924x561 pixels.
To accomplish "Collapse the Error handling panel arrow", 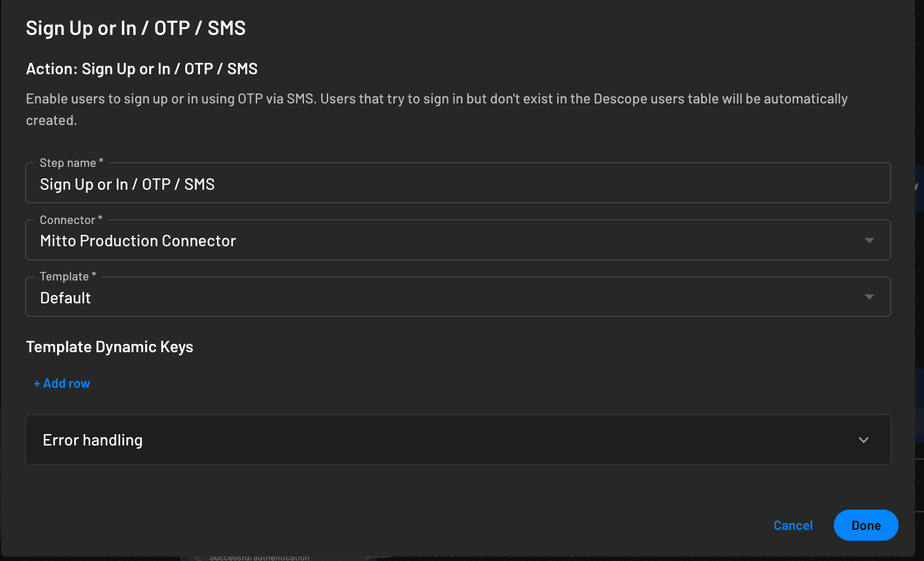I will (x=863, y=439).
